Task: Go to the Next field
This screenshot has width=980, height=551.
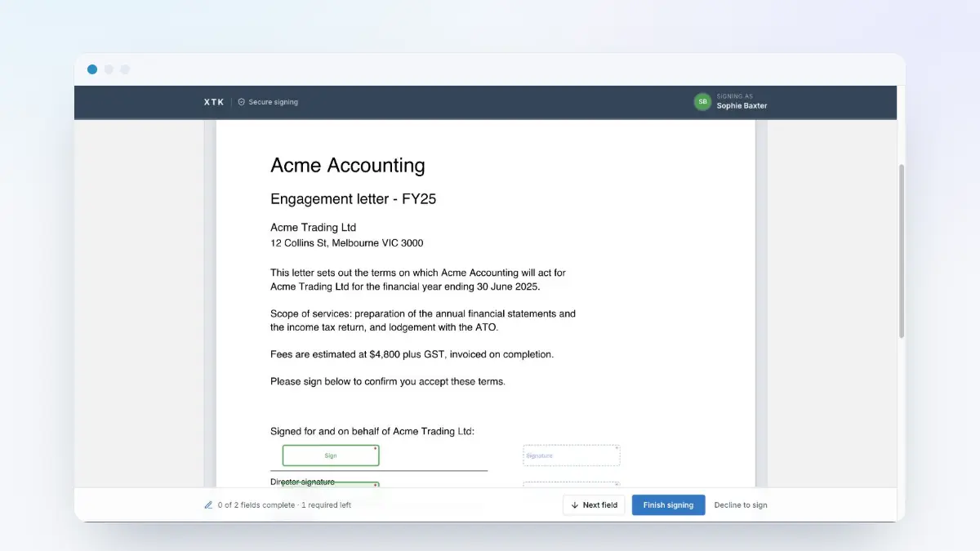Action: 594,505
